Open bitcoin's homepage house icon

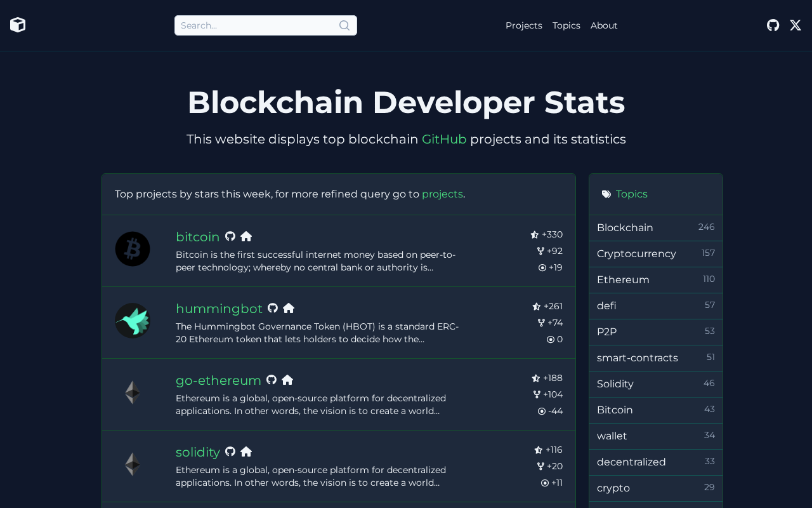(x=246, y=236)
